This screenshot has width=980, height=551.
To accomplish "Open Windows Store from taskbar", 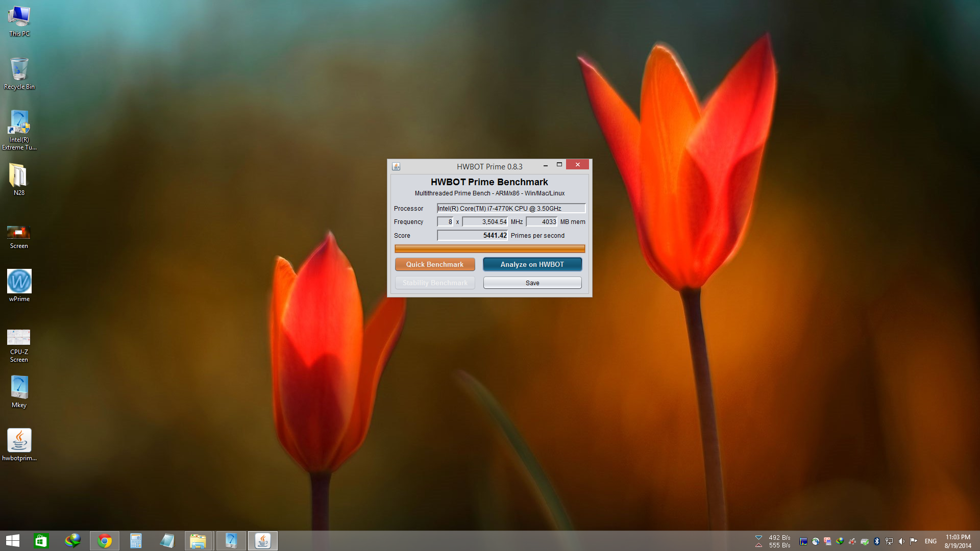I will point(41,541).
